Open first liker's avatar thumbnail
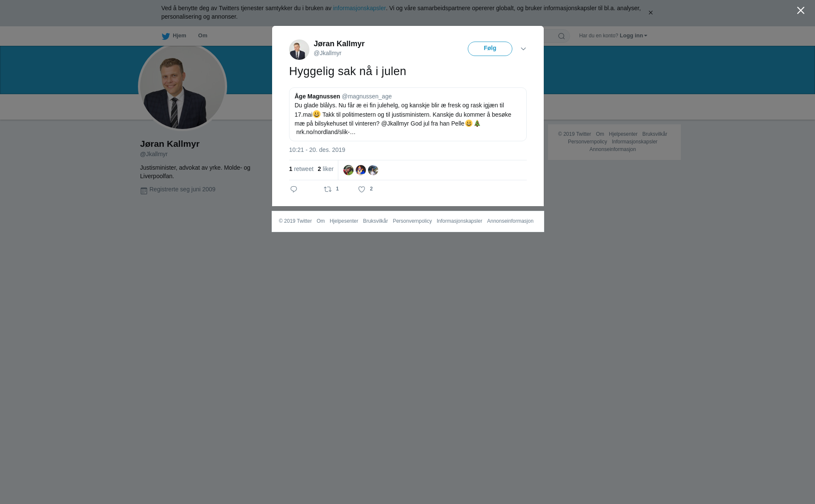Image resolution: width=815 pixels, height=504 pixels. coord(348,170)
